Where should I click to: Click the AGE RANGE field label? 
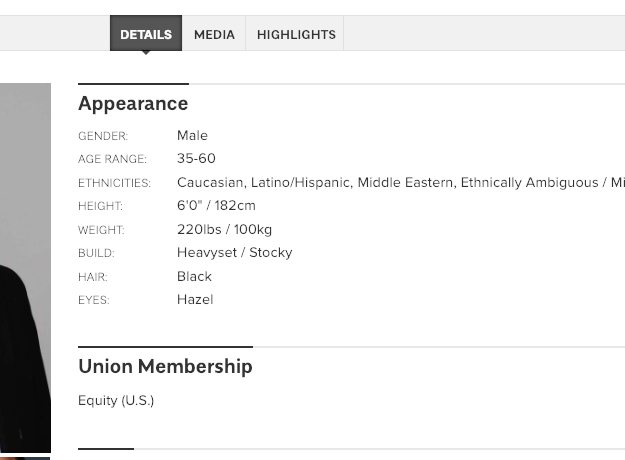pos(112,160)
